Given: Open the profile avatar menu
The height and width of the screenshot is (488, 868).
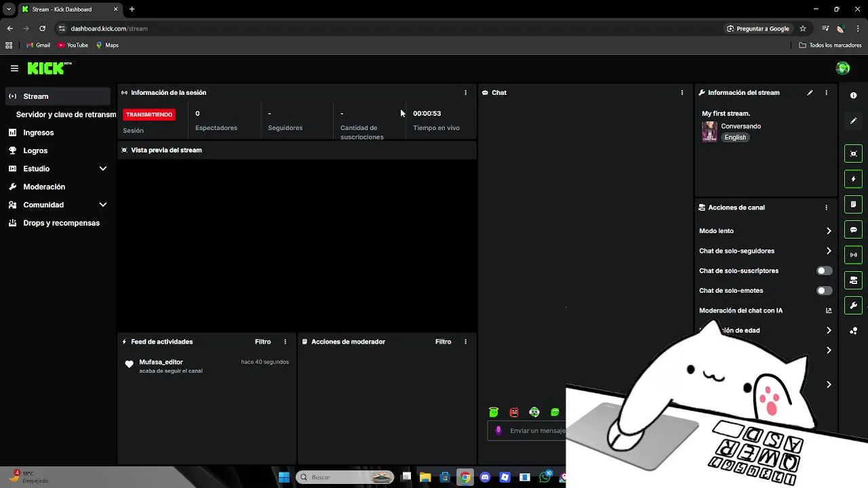Looking at the screenshot, I should tap(843, 68).
